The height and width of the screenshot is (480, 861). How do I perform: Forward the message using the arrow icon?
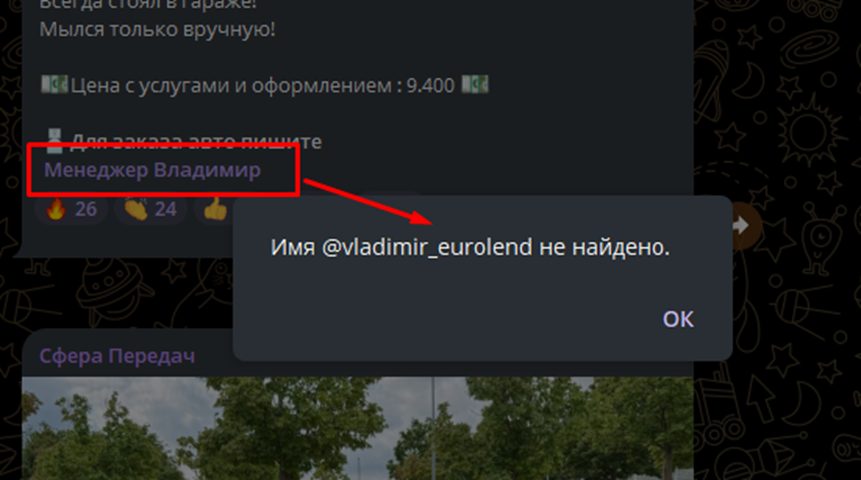741,225
